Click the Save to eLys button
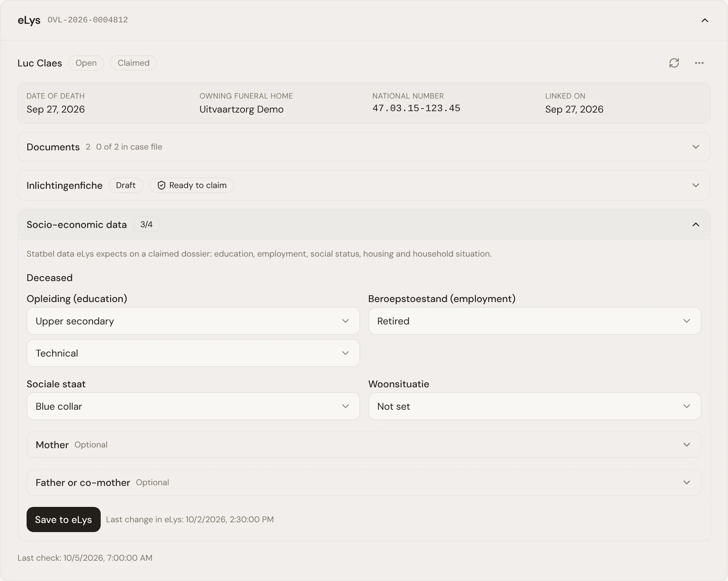Image resolution: width=728 pixels, height=581 pixels. tap(64, 519)
